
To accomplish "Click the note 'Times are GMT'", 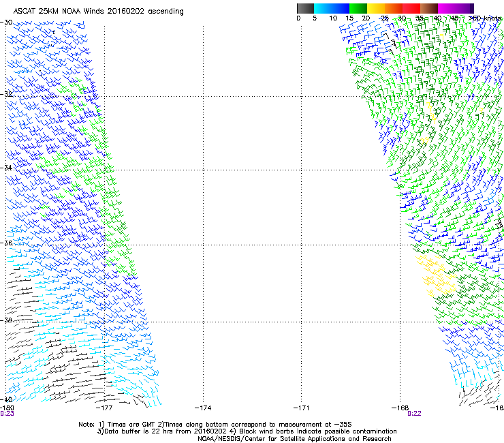I will (x=131, y=425).
